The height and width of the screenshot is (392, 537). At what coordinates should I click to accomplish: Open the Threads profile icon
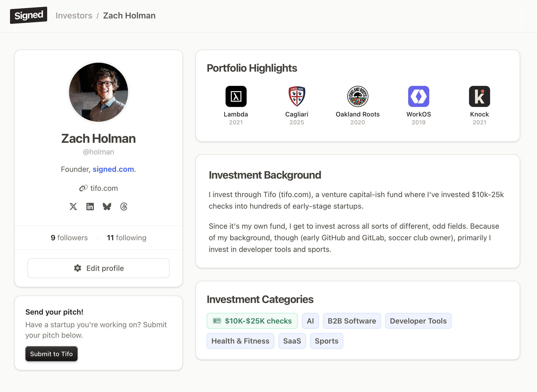[x=124, y=207]
